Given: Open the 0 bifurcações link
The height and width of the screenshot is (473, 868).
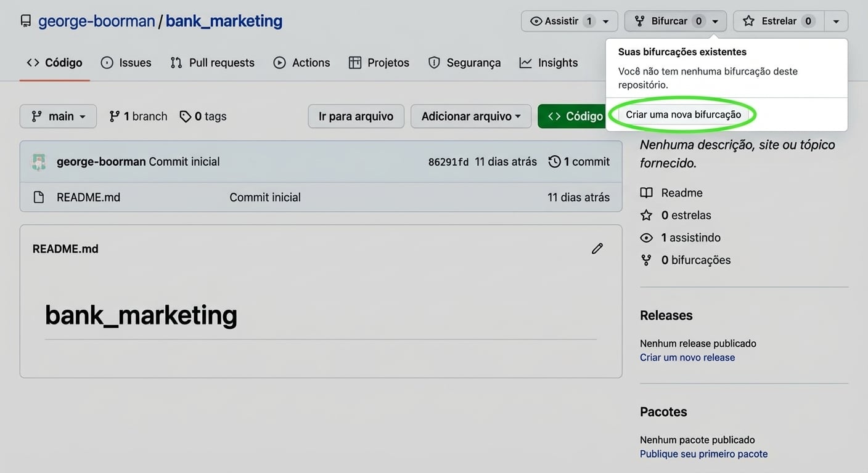Looking at the screenshot, I should [x=696, y=260].
